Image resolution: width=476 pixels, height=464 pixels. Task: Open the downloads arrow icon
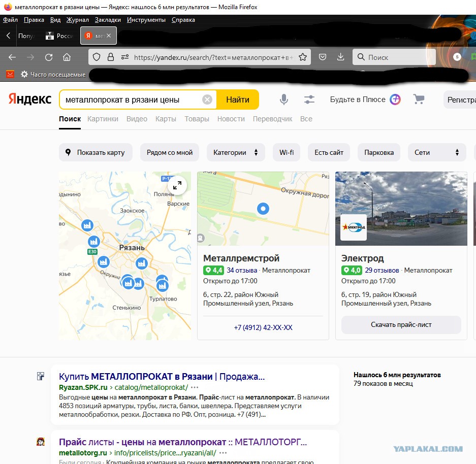point(340,57)
